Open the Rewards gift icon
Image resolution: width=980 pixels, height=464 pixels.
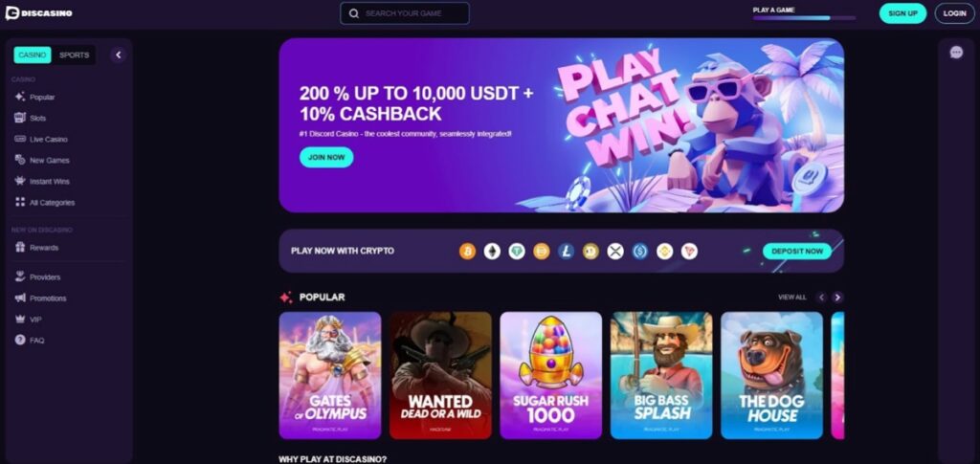pyautogui.click(x=20, y=247)
